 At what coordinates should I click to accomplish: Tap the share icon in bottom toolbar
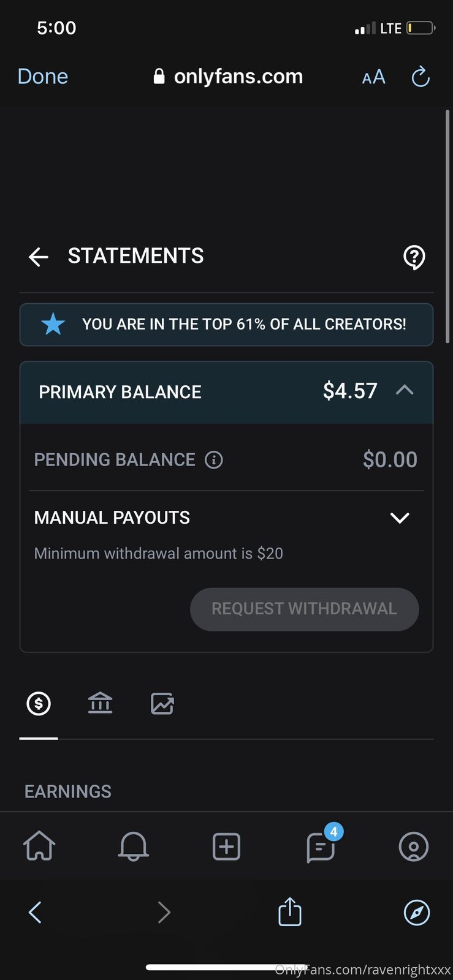click(290, 911)
